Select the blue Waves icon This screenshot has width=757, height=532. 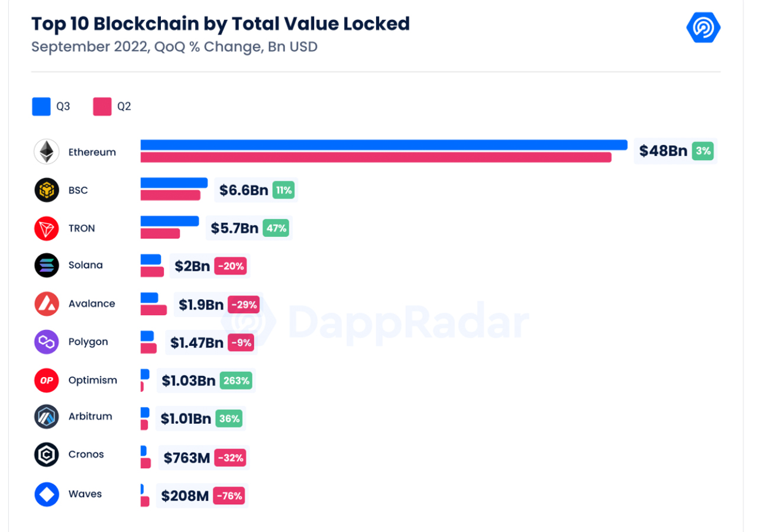coord(46,494)
